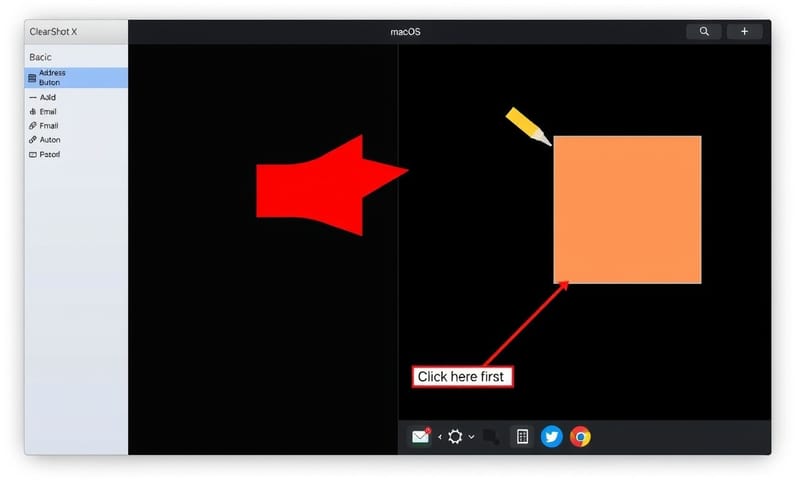Select the Address Button sidebar item
The image size is (800, 480).
coord(76,78)
